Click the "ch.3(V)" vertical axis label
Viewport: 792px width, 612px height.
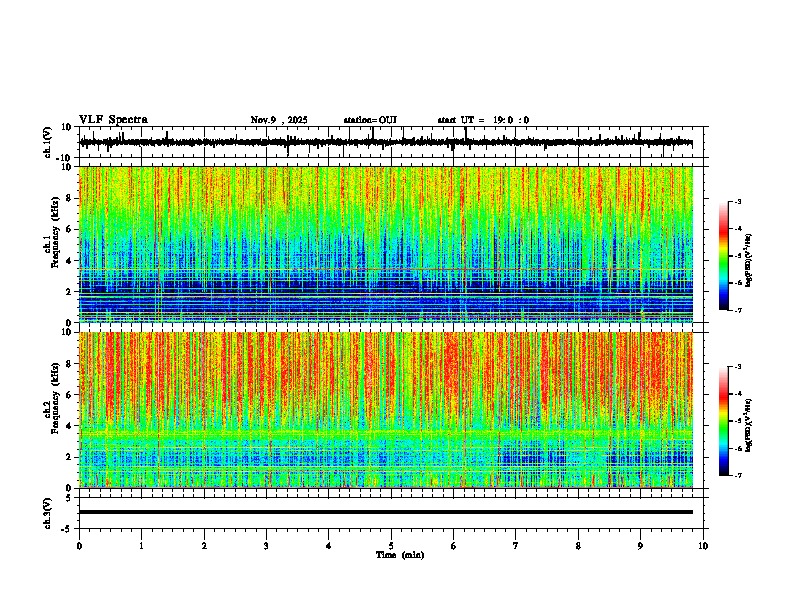(x=48, y=513)
